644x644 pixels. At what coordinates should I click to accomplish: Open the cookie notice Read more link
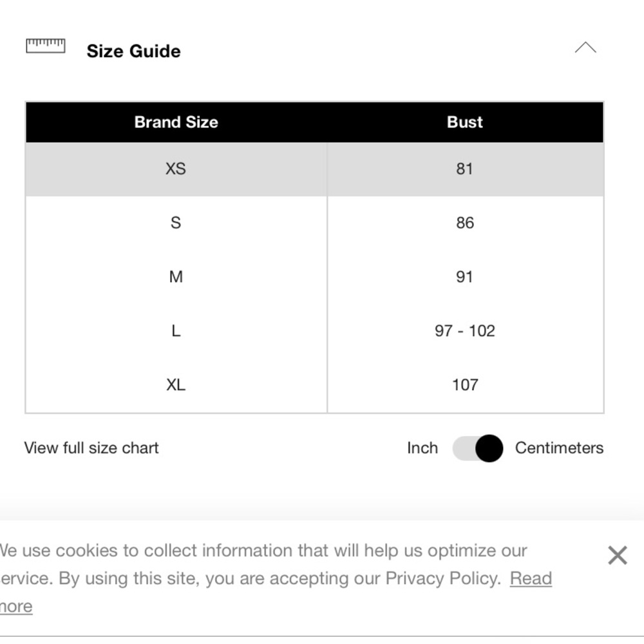tap(531, 578)
